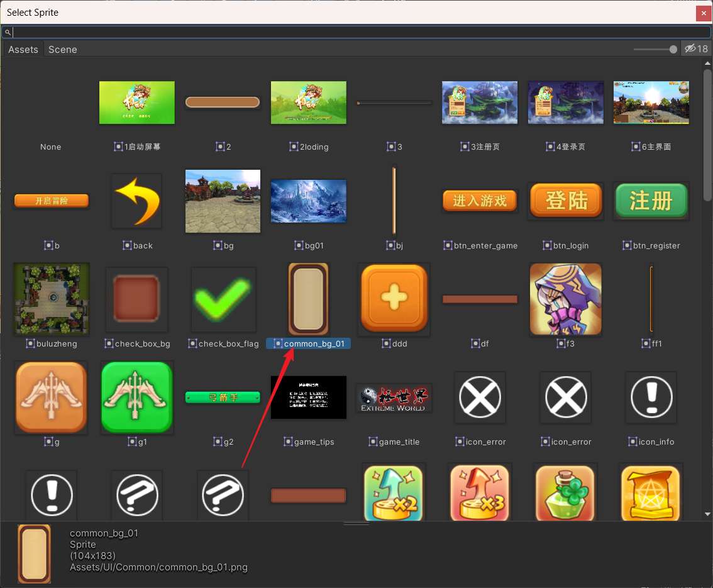This screenshot has height=588, width=713.
Task: Choose the check_box_bg red square sprite
Action: click(x=137, y=299)
